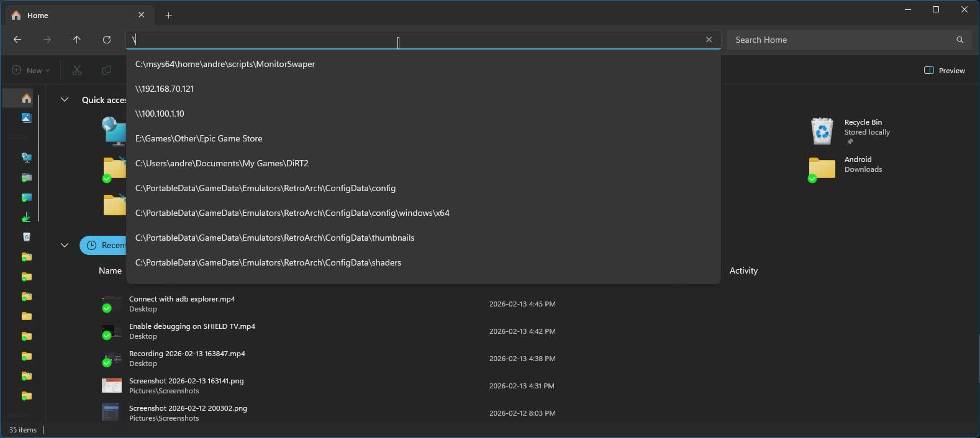980x438 pixels.
Task: Choose the Epic Game Store path suggestion
Action: pyautogui.click(x=199, y=138)
